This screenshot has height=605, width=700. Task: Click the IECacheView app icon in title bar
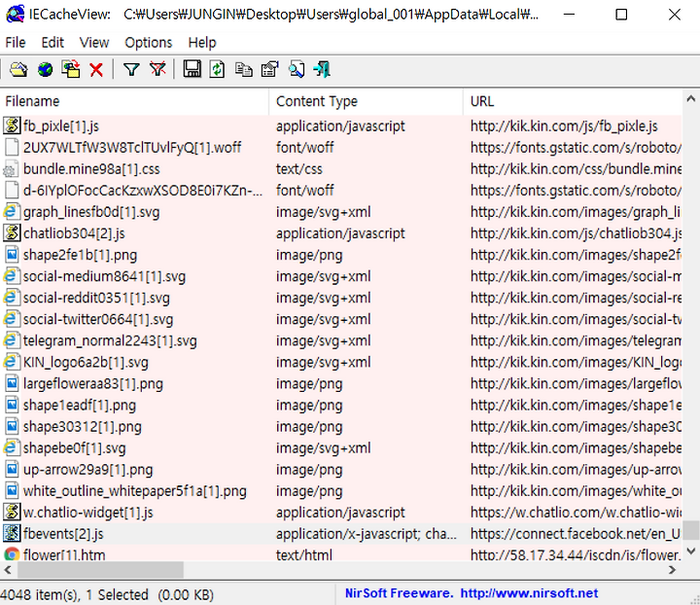[x=15, y=15]
